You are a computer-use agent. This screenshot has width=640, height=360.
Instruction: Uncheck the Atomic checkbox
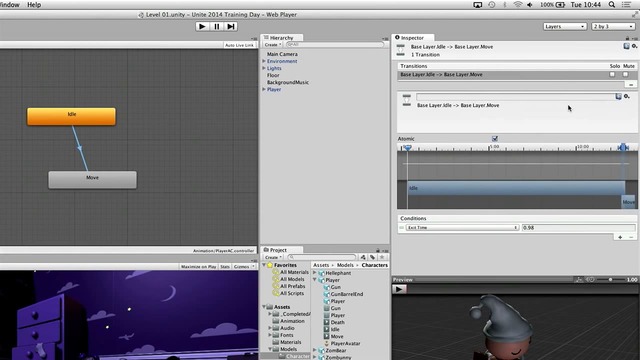click(x=495, y=139)
